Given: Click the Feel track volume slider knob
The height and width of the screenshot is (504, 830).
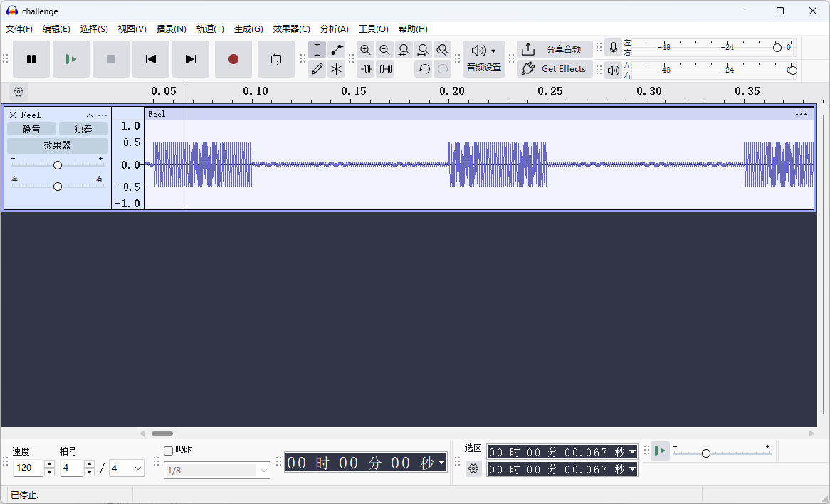Looking at the screenshot, I should [x=58, y=165].
